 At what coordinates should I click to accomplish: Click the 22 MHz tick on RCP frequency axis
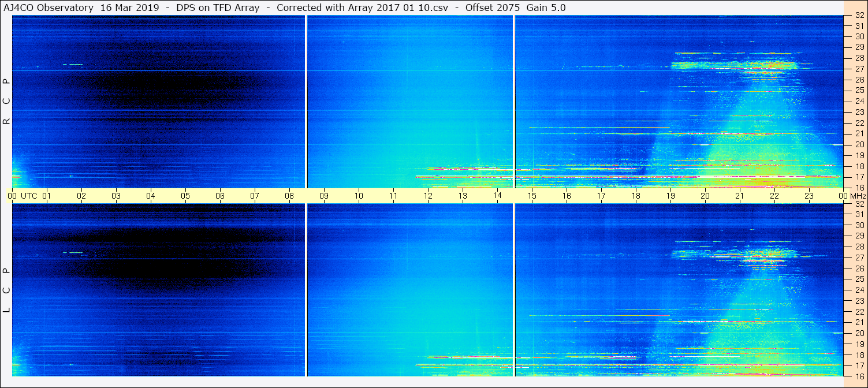tap(859, 123)
